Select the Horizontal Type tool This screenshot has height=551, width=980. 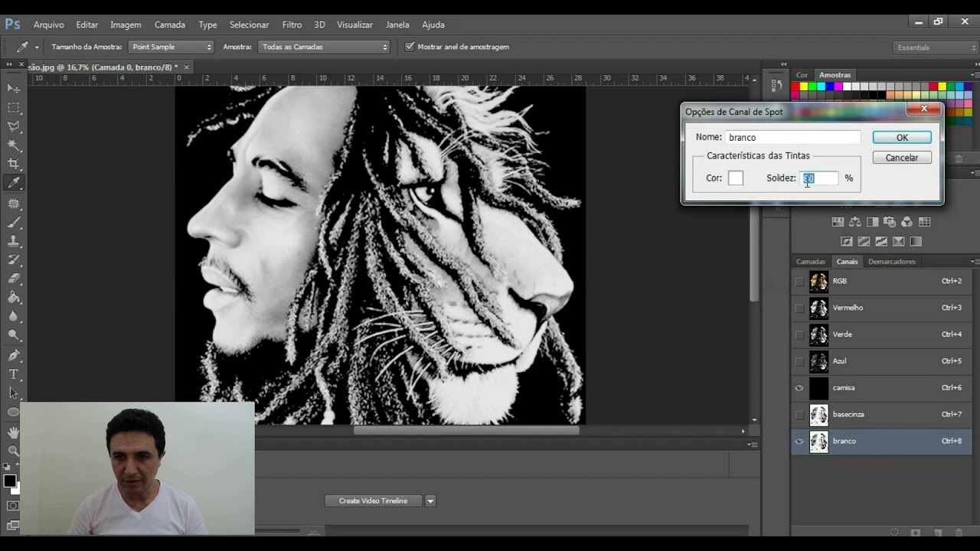point(14,374)
